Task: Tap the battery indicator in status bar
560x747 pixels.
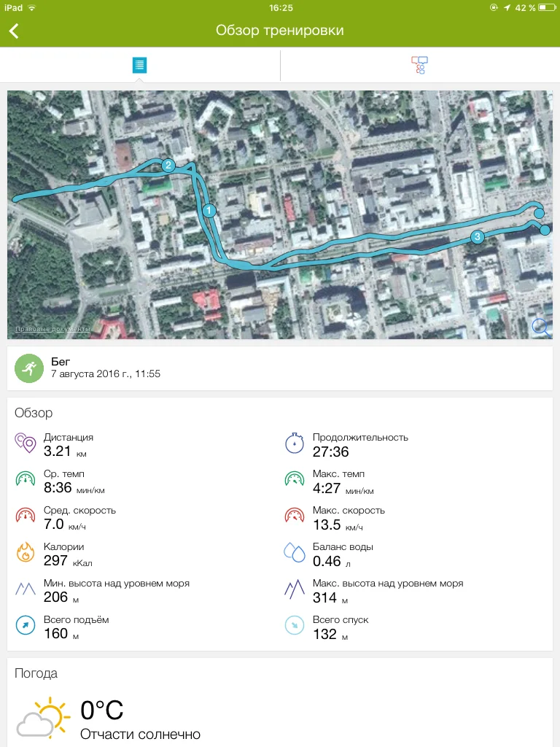Action: (x=547, y=7)
